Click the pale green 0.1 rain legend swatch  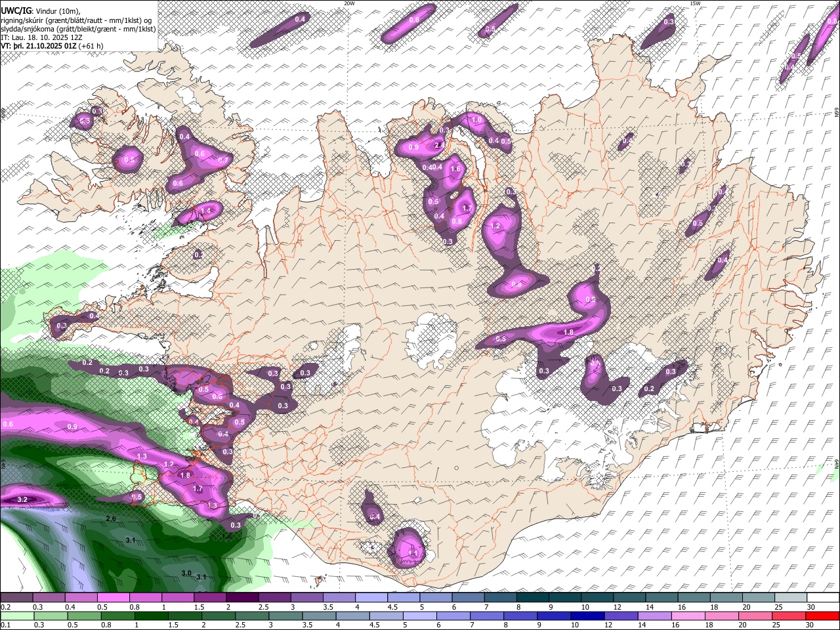[x=16, y=616]
